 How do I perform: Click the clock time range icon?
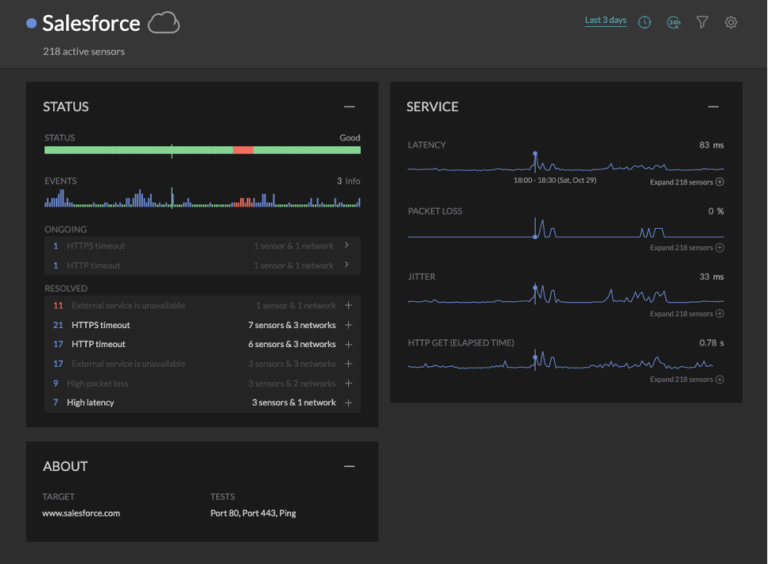point(644,22)
